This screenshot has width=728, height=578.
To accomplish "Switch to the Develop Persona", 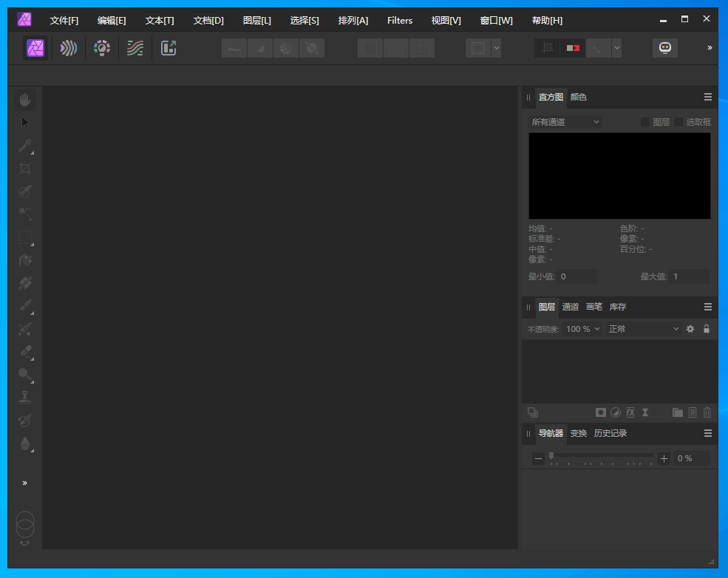I will pos(101,48).
